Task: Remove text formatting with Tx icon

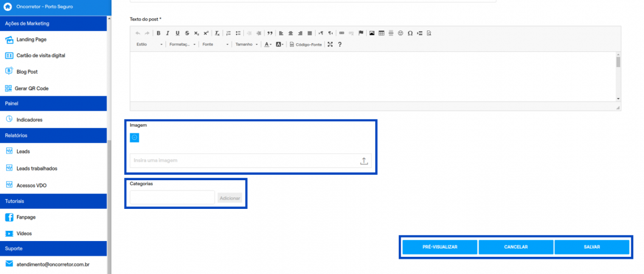Action: [x=217, y=33]
